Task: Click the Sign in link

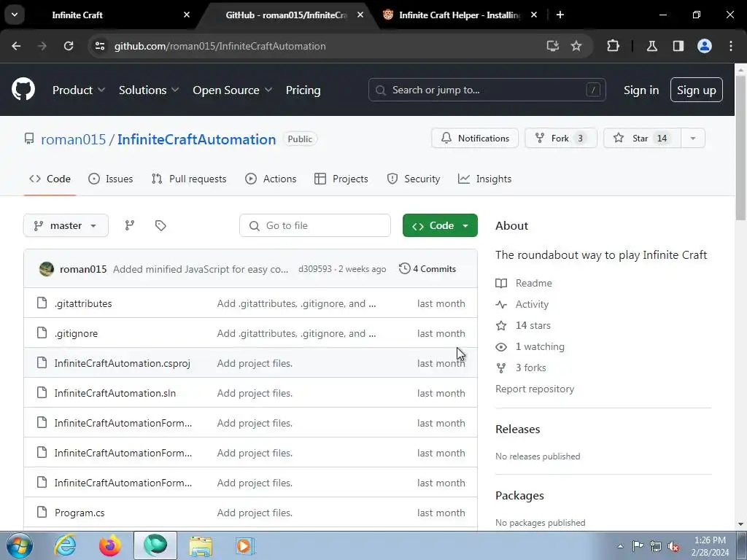Action: click(641, 90)
